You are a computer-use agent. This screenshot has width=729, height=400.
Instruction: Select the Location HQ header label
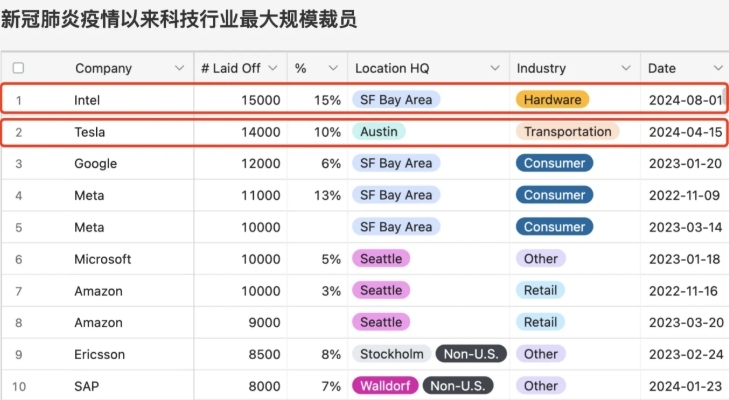(392, 68)
